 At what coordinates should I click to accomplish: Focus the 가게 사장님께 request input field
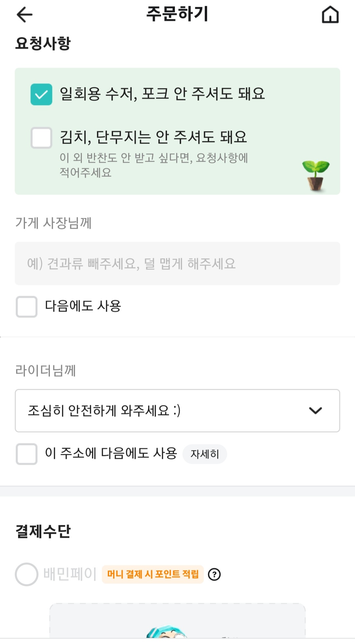point(177,263)
